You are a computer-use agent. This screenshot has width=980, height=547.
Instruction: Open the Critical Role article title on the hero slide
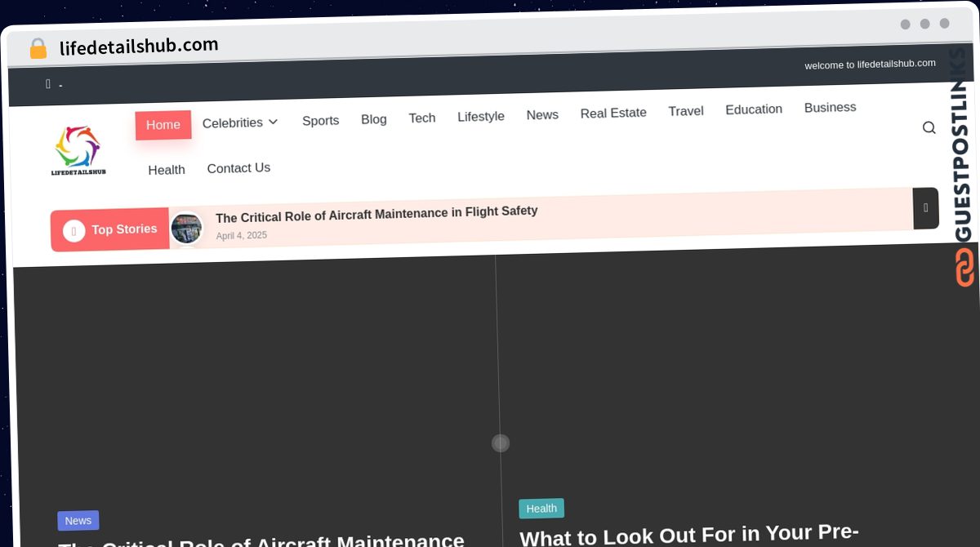(x=261, y=542)
